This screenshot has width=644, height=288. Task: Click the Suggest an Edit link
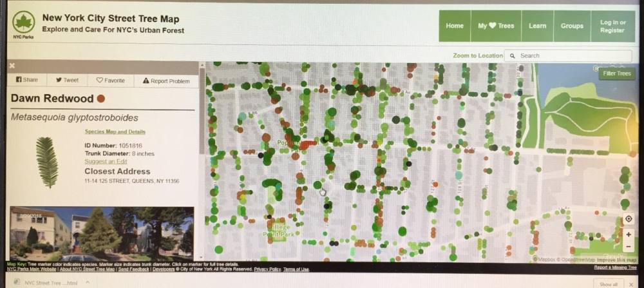[106, 162]
